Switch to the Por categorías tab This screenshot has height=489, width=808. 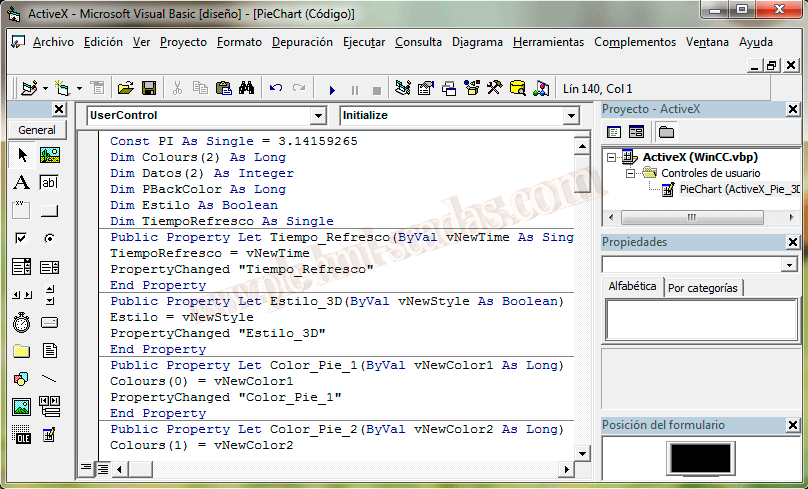click(703, 288)
